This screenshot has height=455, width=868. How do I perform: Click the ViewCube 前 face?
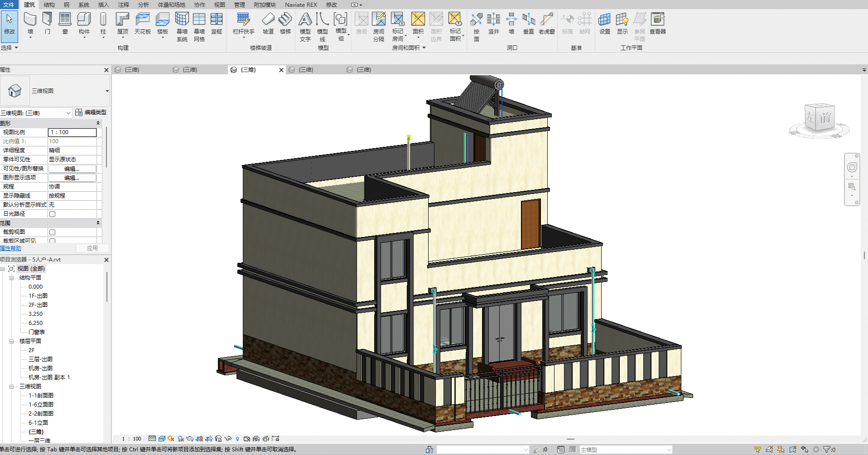(825, 118)
